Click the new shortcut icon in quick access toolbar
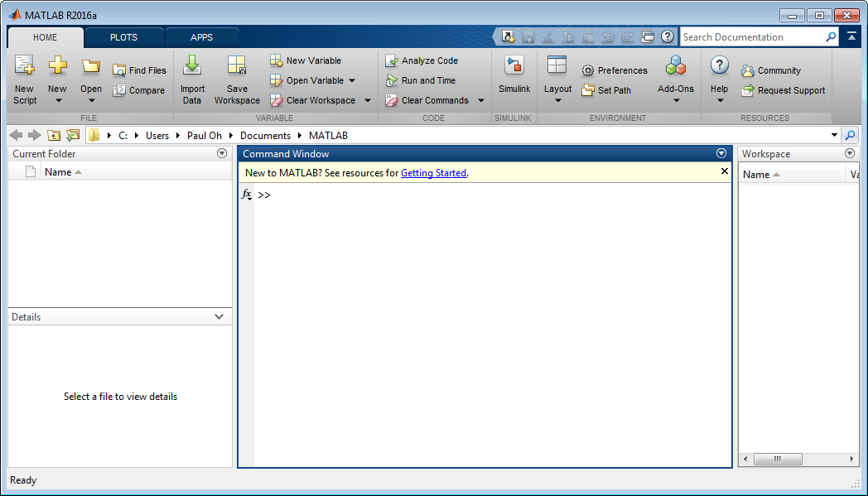This screenshot has height=496, width=868. tap(509, 37)
